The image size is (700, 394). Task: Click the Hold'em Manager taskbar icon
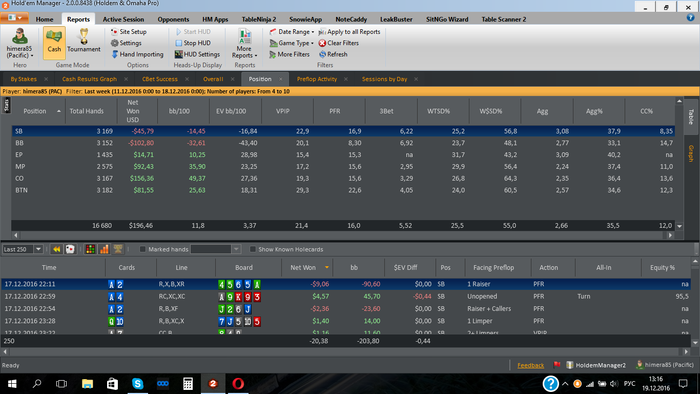213,383
